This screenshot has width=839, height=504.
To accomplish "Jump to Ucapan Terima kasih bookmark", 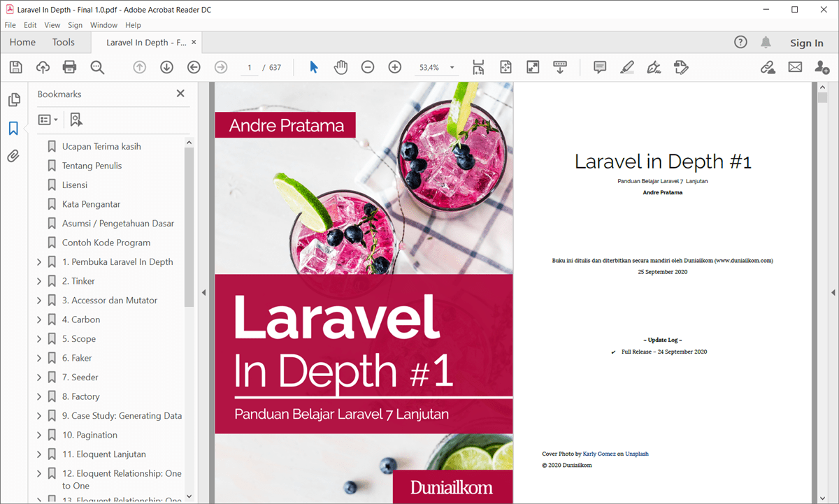I will click(x=101, y=147).
